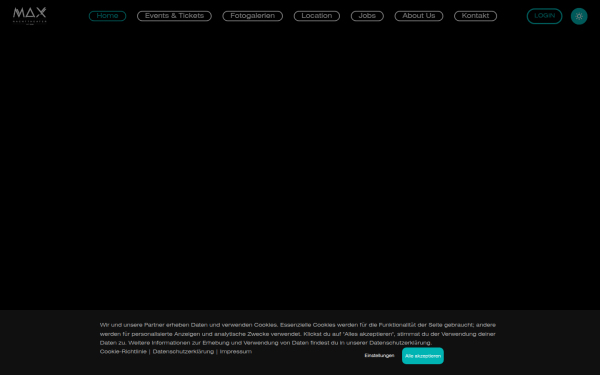Open the Kontakt page
The image size is (600, 375).
[475, 16]
